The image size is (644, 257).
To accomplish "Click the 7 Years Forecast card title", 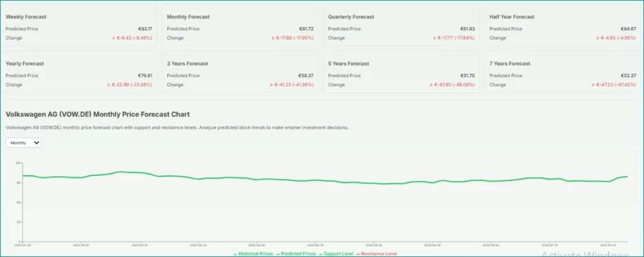I will click(509, 63).
